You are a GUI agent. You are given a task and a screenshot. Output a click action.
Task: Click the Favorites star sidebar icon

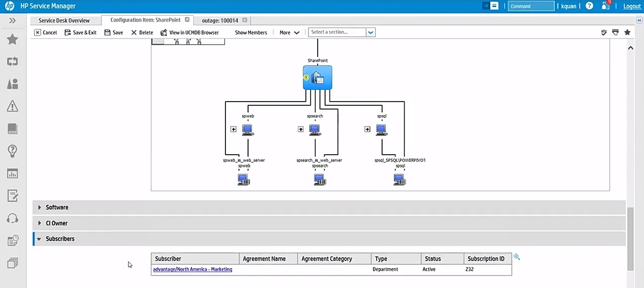coord(12,39)
